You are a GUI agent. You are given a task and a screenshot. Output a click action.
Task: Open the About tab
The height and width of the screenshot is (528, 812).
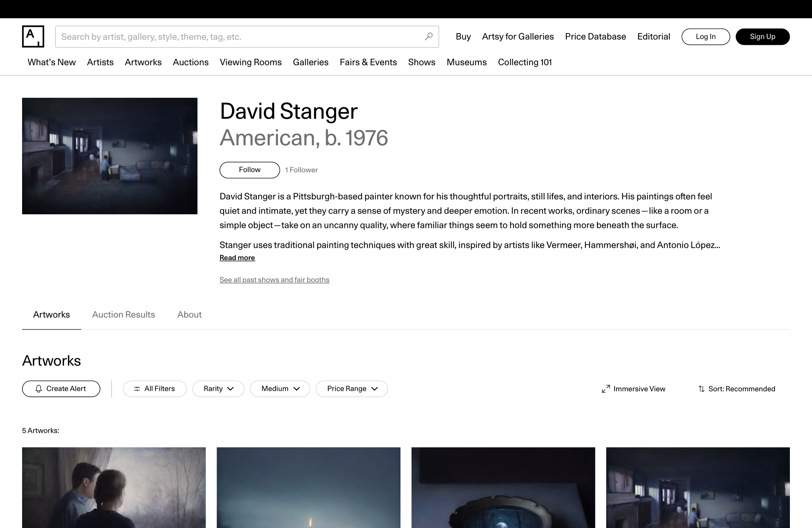[x=189, y=314]
